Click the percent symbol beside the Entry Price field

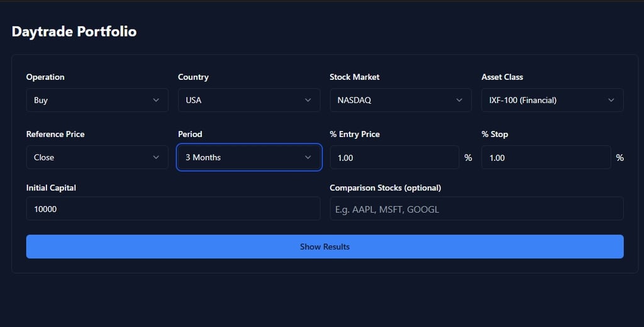point(468,158)
